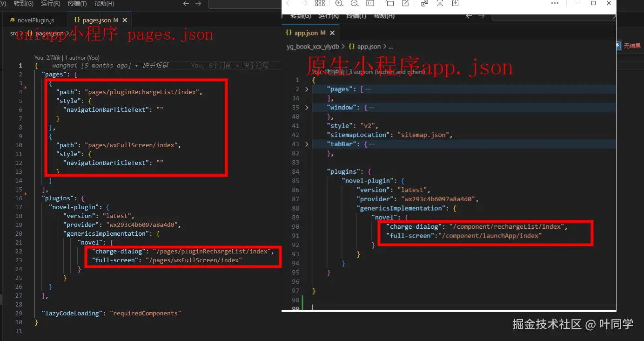Navigate forward arrow in left VS Code

[198, 4]
